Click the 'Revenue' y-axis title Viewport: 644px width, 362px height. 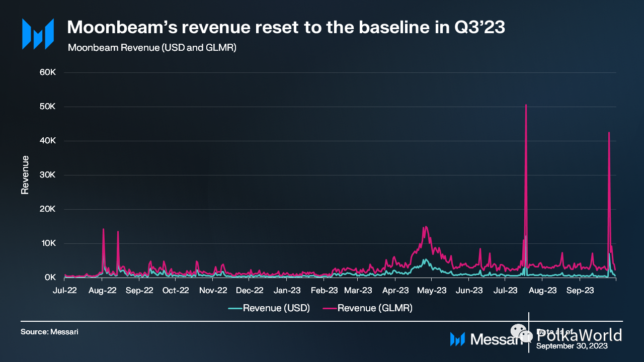coord(25,174)
